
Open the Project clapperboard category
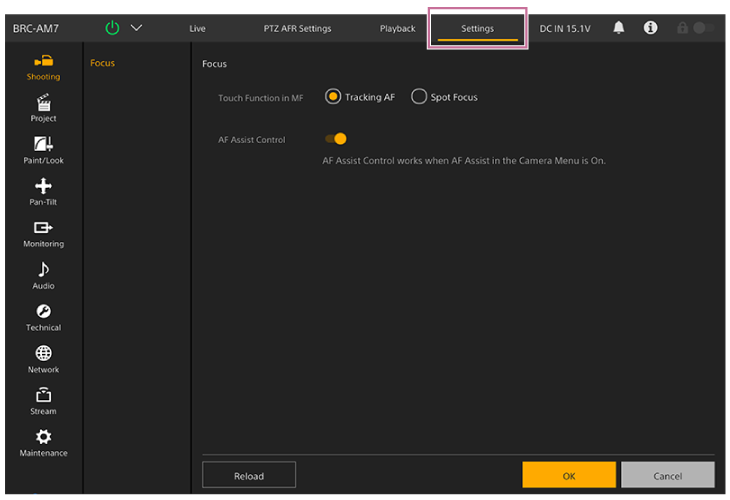coord(43,108)
